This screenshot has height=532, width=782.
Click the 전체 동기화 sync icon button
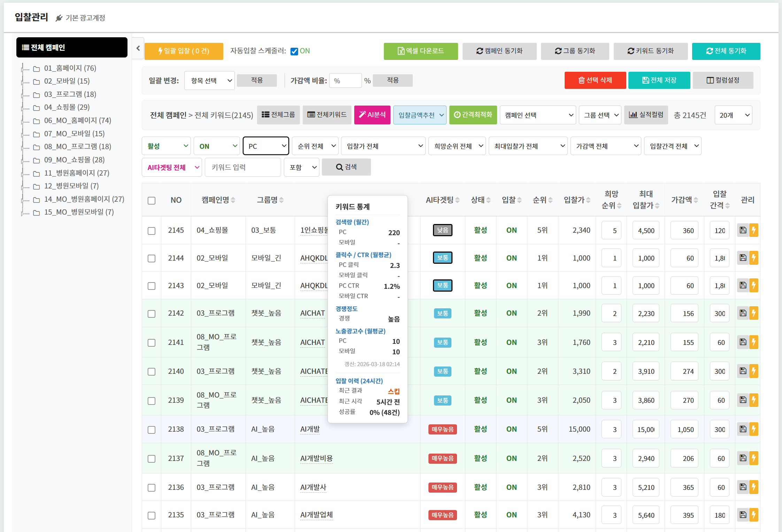coord(726,51)
